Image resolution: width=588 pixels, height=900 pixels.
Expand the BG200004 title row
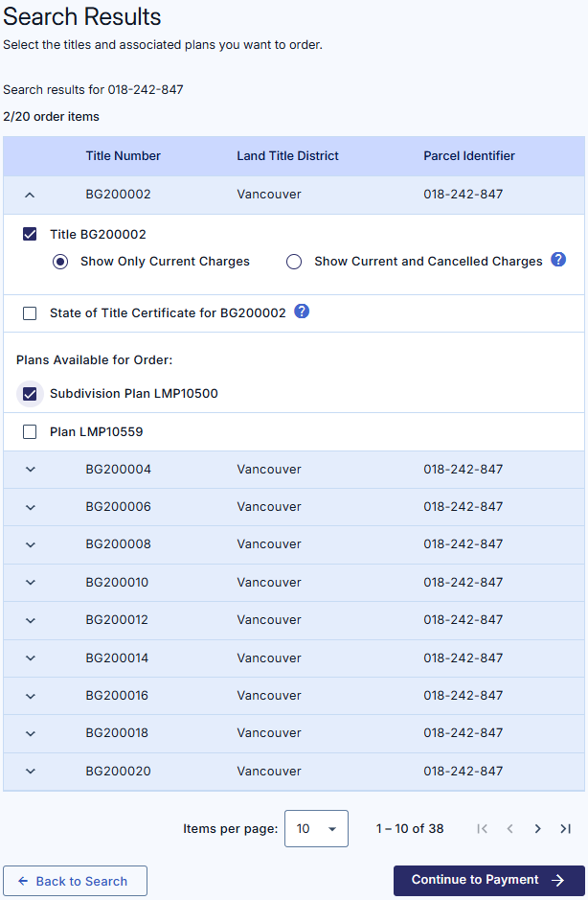pyautogui.click(x=30, y=470)
